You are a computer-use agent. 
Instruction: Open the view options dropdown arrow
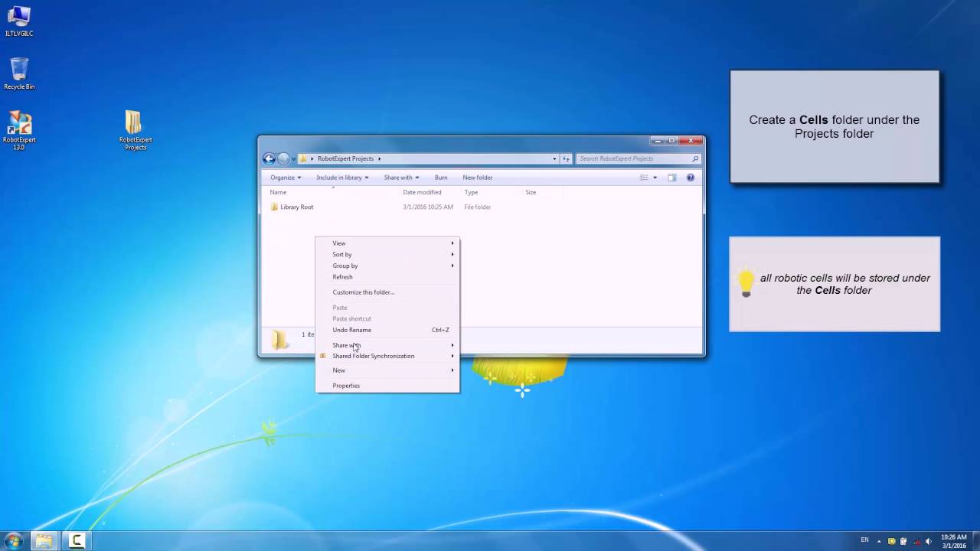pos(655,178)
